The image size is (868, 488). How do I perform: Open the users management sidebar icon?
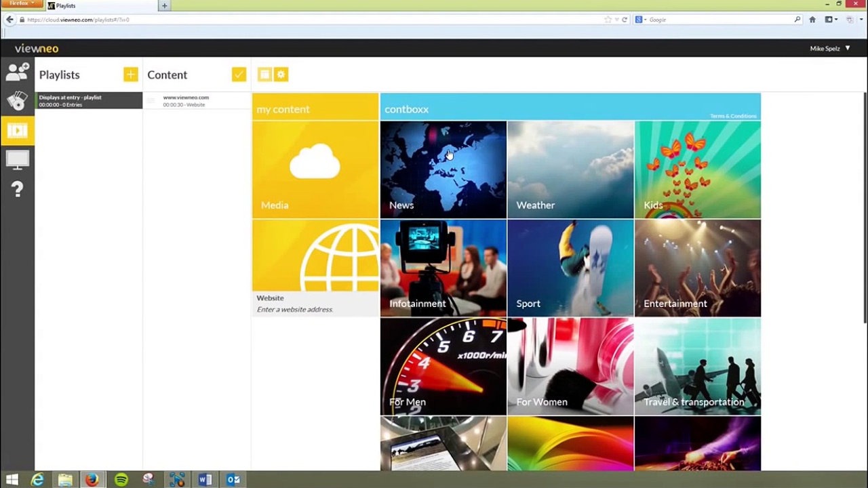click(x=17, y=71)
